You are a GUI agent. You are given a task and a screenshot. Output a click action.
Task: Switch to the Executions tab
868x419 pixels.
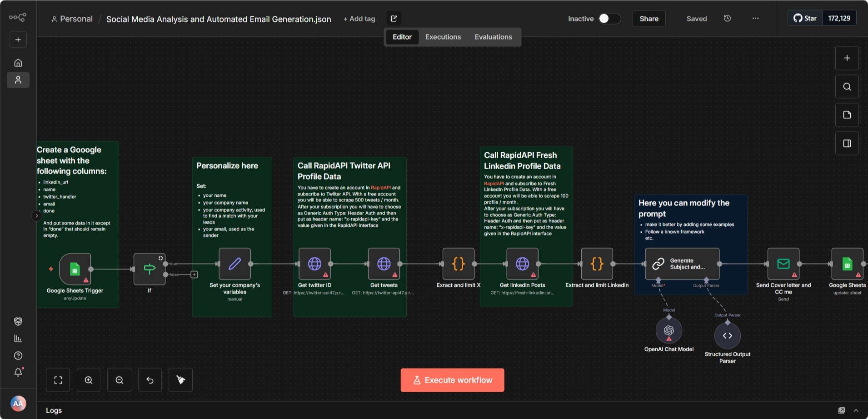(x=443, y=37)
